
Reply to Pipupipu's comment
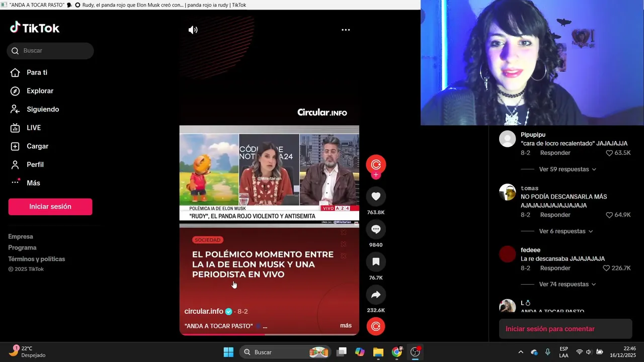pyautogui.click(x=555, y=153)
